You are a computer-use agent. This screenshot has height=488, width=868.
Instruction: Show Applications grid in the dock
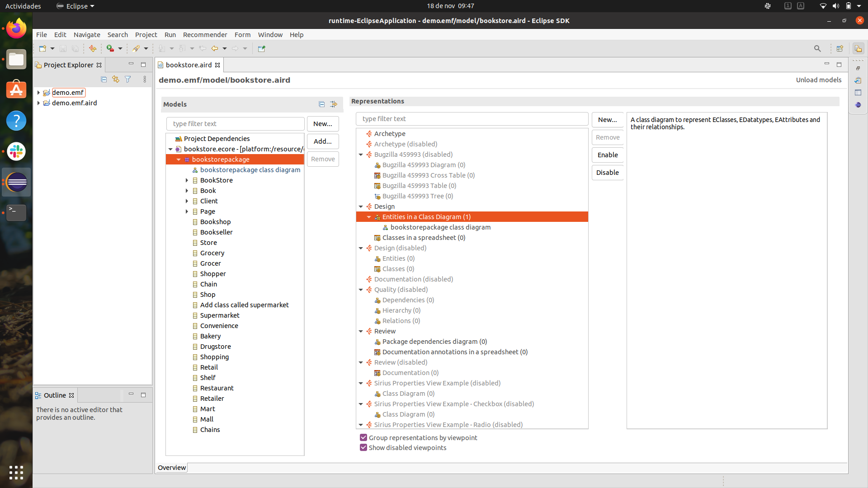pos(16,473)
